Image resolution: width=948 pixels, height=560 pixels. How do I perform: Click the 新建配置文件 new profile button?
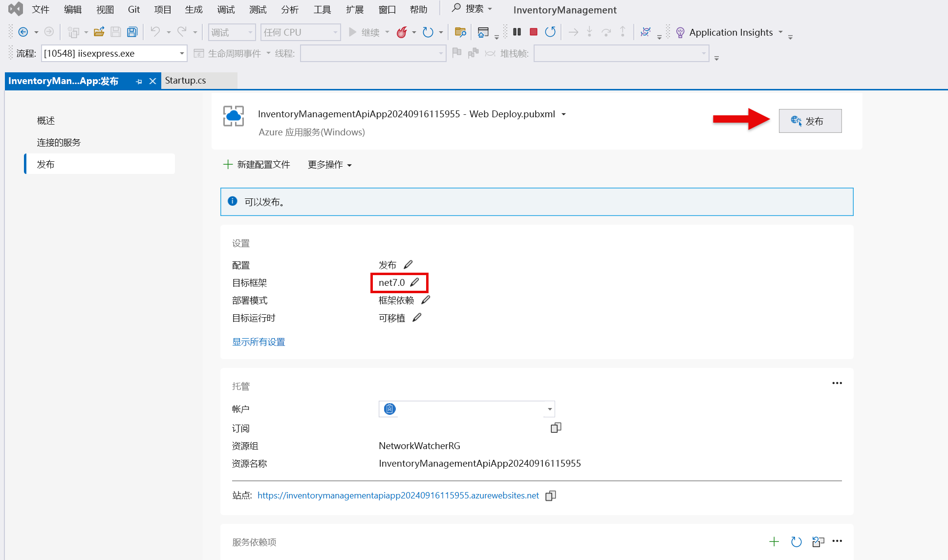[x=257, y=165]
